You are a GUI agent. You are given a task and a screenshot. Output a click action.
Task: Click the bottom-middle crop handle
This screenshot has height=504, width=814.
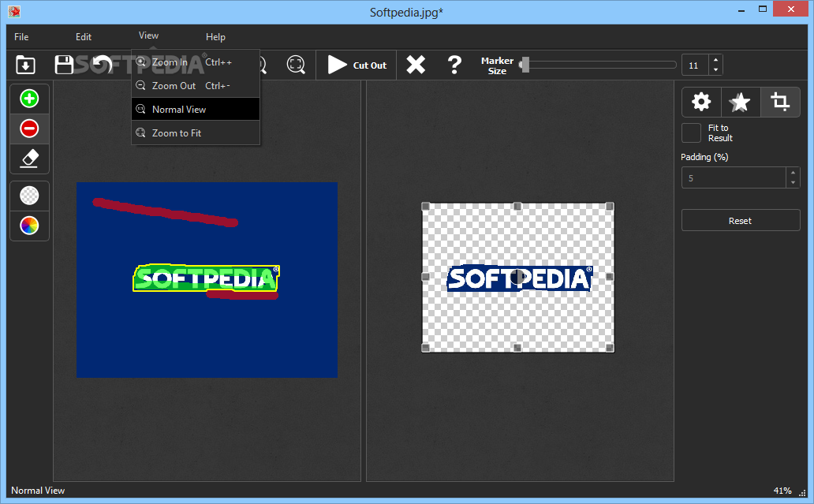pyautogui.click(x=517, y=348)
